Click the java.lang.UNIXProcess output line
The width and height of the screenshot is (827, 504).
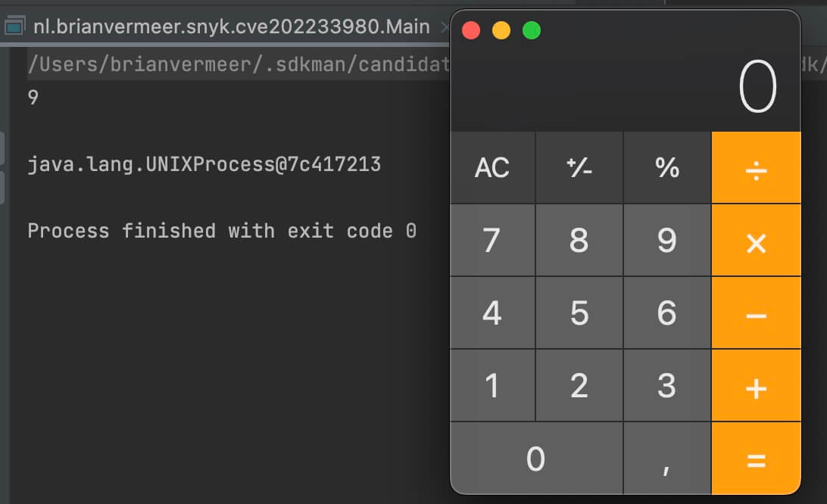204,164
